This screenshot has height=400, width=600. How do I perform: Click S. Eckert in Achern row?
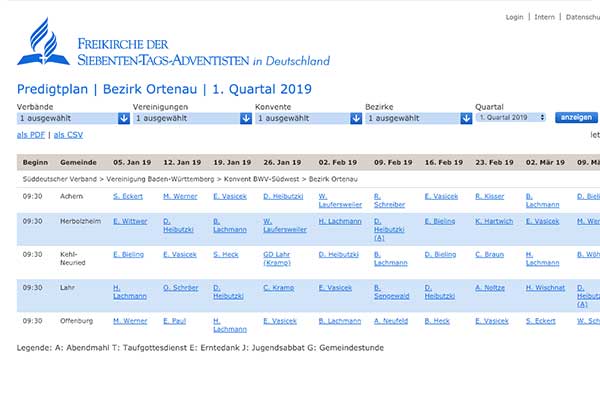coord(128,196)
